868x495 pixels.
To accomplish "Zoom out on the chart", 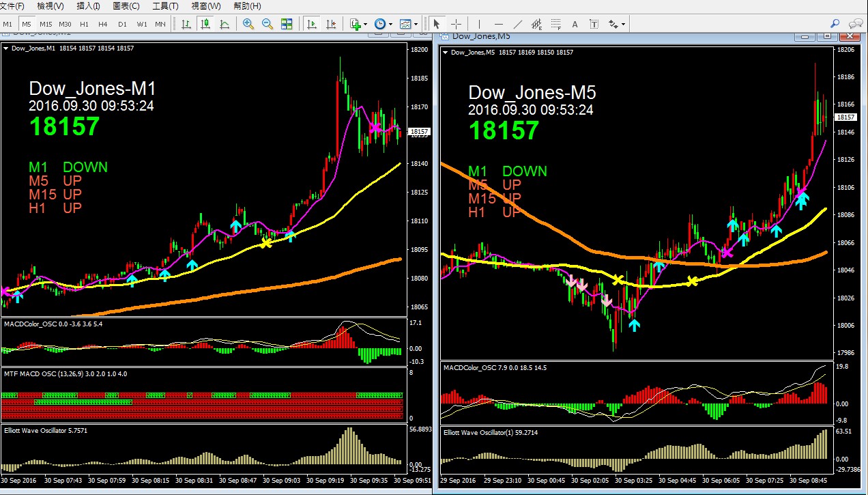I will pyautogui.click(x=267, y=24).
